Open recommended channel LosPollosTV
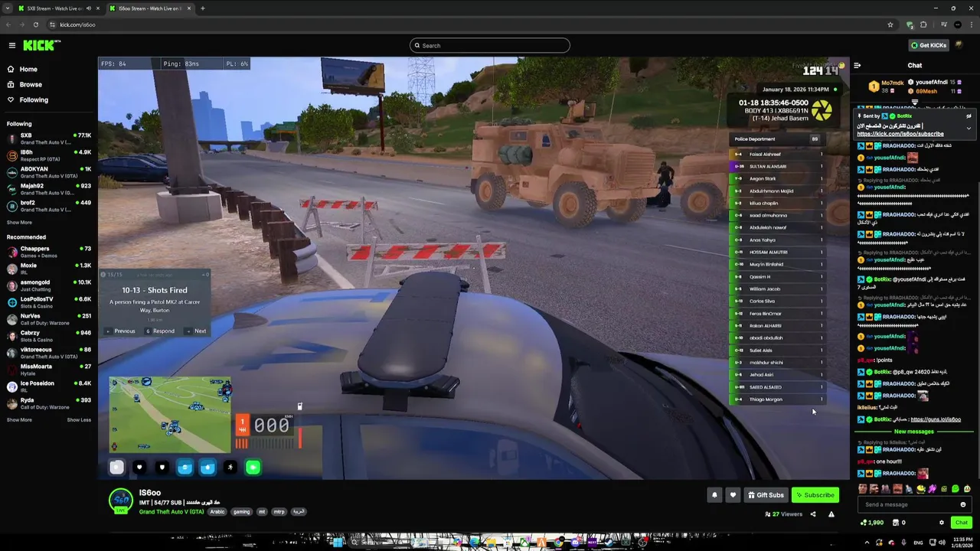Viewport: 980px width, 551px height. pyautogui.click(x=49, y=302)
